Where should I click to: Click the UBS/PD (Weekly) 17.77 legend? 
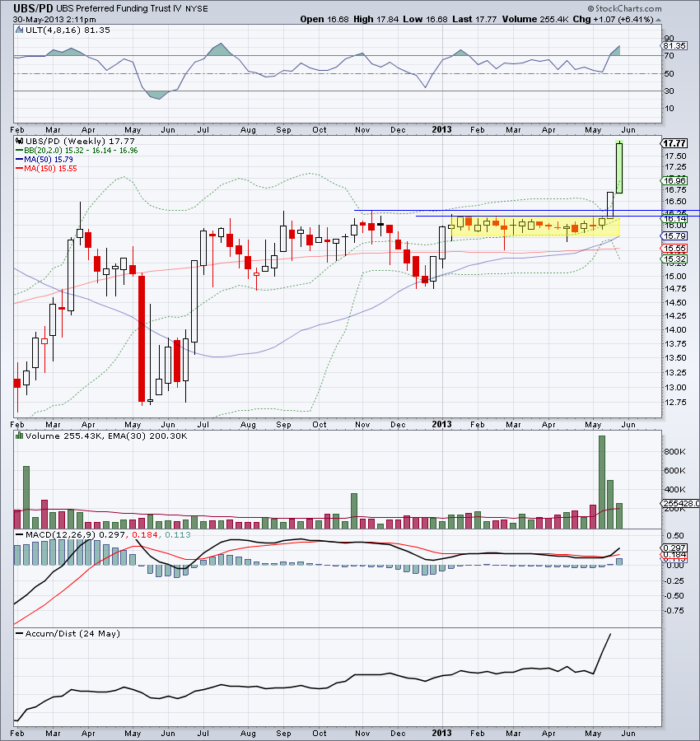(x=80, y=141)
